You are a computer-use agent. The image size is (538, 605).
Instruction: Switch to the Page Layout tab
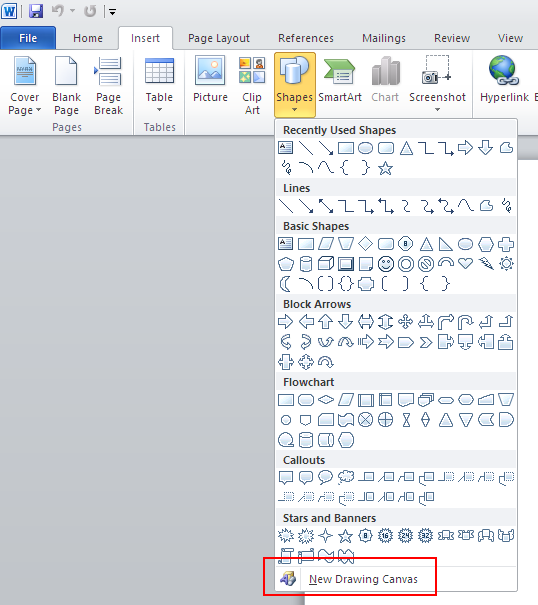tap(219, 38)
